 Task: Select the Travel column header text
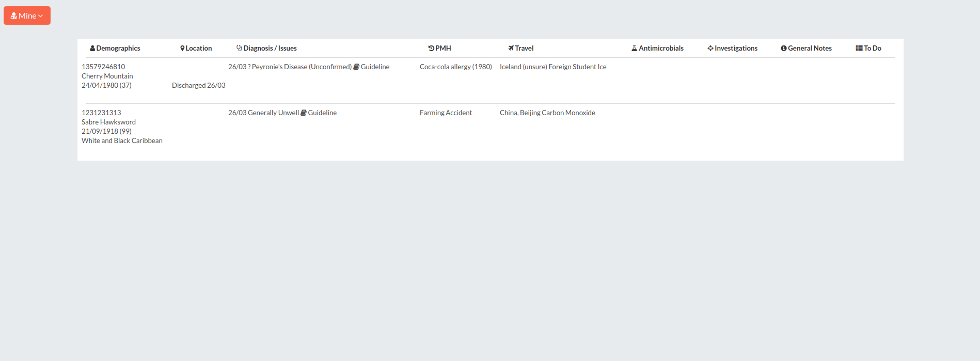524,48
